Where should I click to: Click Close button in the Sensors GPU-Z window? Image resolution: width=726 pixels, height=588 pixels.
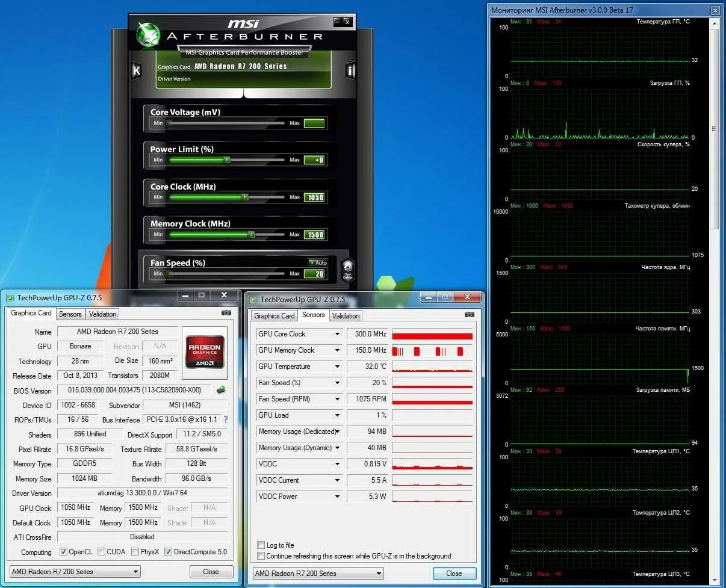click(x=455, y=574)
